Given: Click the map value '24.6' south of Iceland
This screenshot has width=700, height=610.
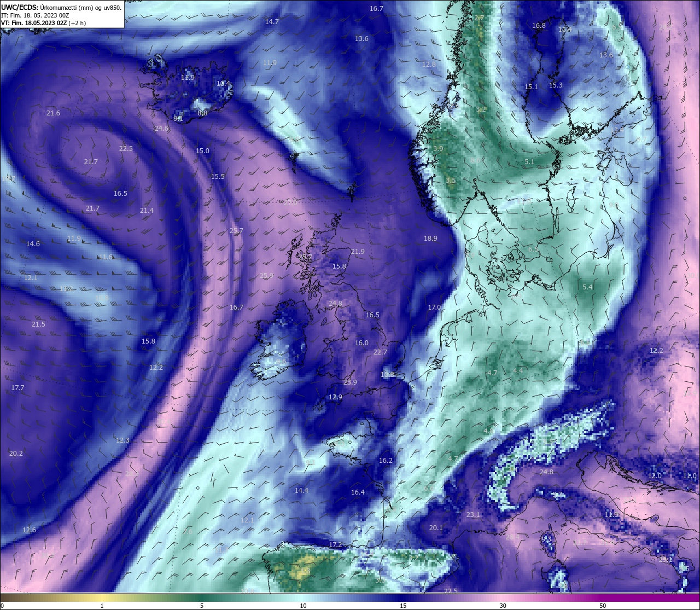Looking at the screenshot, I should tap(161, 129).
